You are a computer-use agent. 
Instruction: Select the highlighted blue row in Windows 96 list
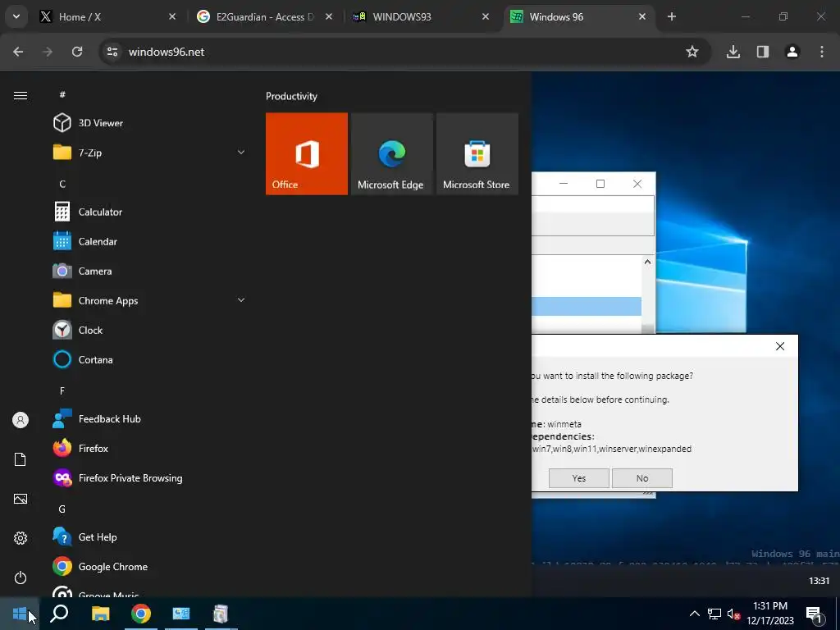pos(587,307)
